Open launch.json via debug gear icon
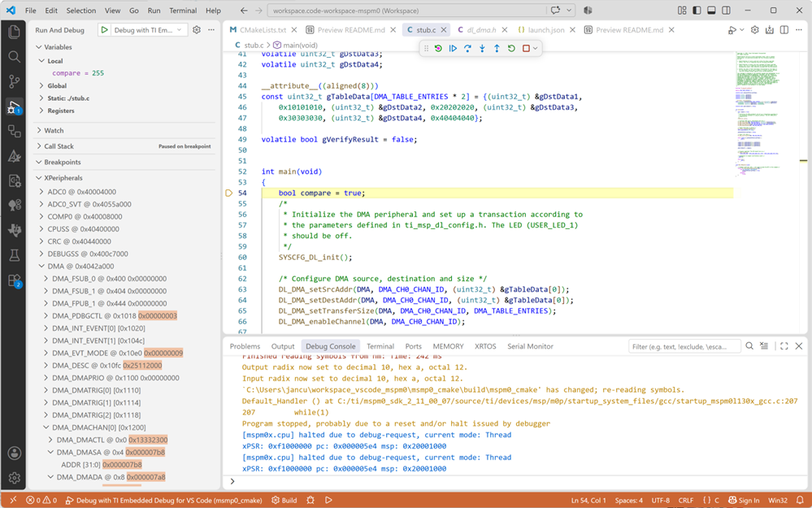Image resolution: width=812 pixels, height=508 pixels. coord(196,30)
